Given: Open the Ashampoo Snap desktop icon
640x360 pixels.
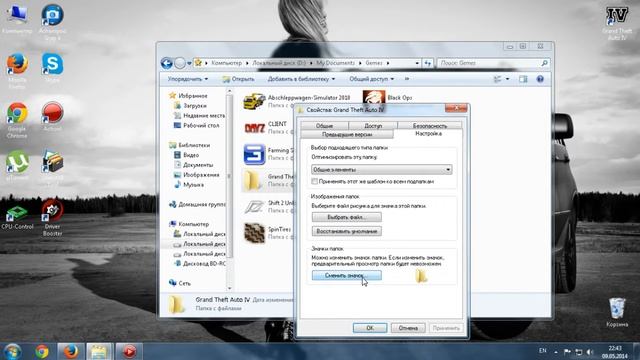Looking at the screenshot, I should [x=52, y=22].
